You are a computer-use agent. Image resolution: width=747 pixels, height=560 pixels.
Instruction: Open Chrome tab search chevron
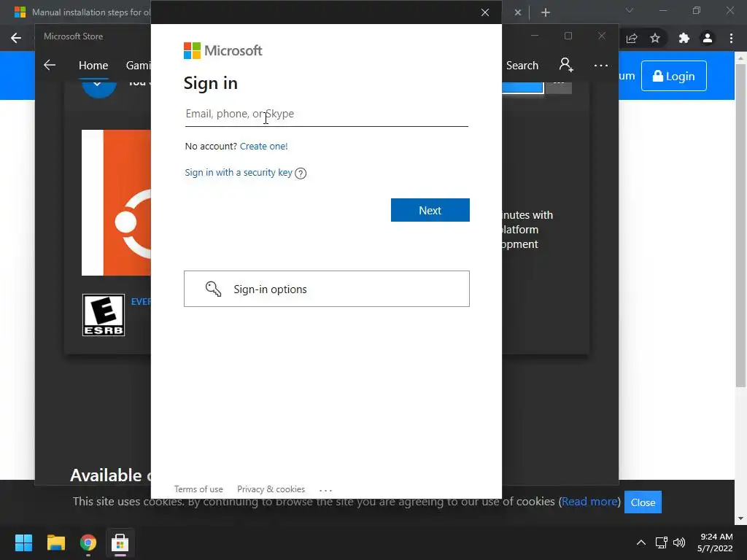click(x=630, y=10)
